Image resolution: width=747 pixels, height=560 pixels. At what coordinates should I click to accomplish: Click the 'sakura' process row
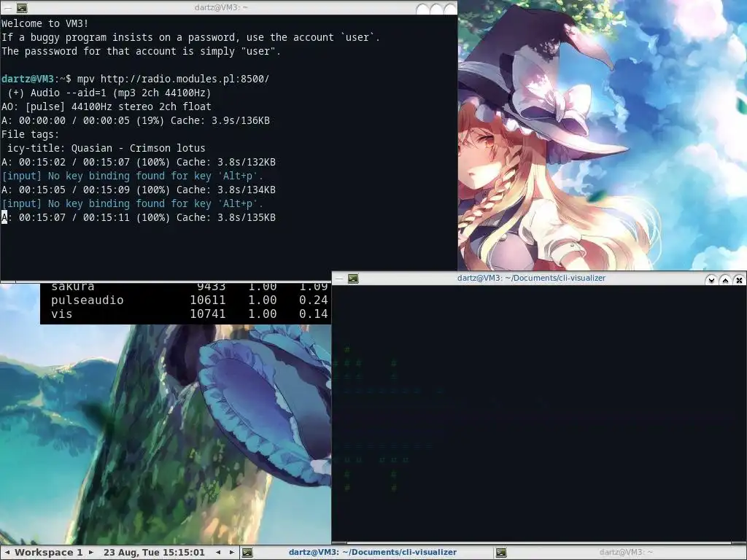(x=189, y=287)
